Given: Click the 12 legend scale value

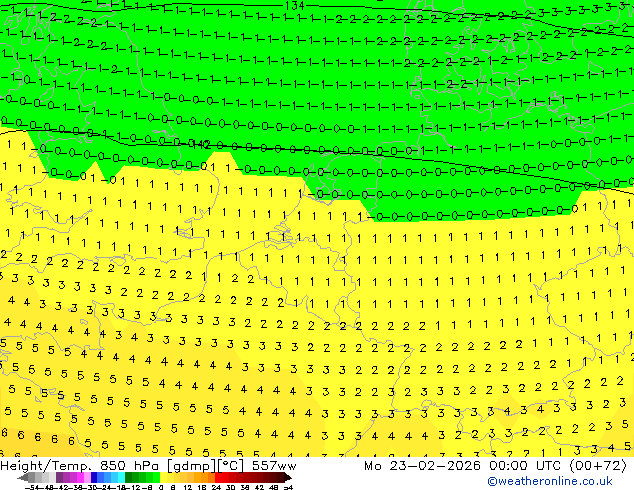Looking at the screenshot, I should pyautogui.click(x=188, y=488).
